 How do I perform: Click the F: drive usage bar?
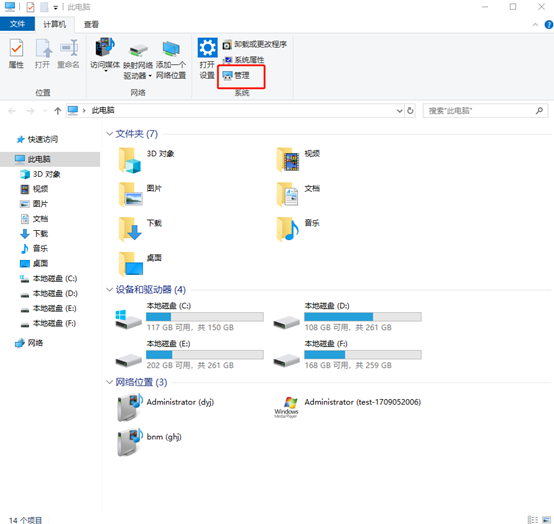(363, 354)
